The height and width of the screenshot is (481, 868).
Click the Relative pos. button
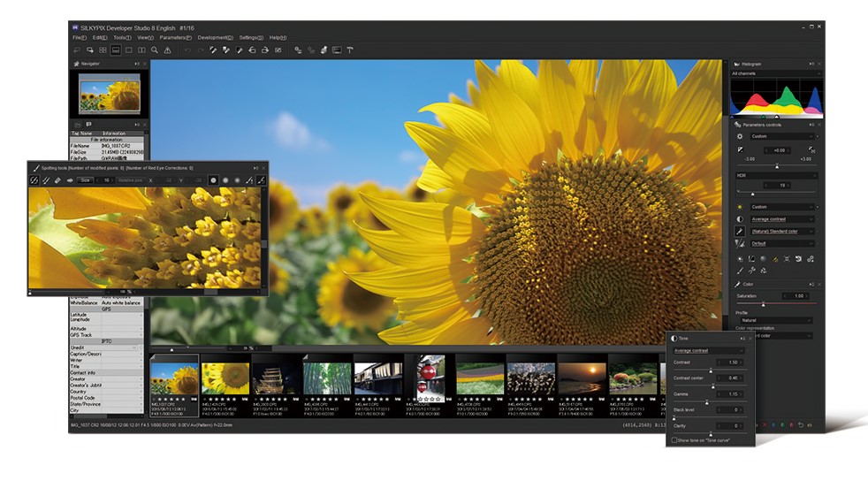point(130,179)
